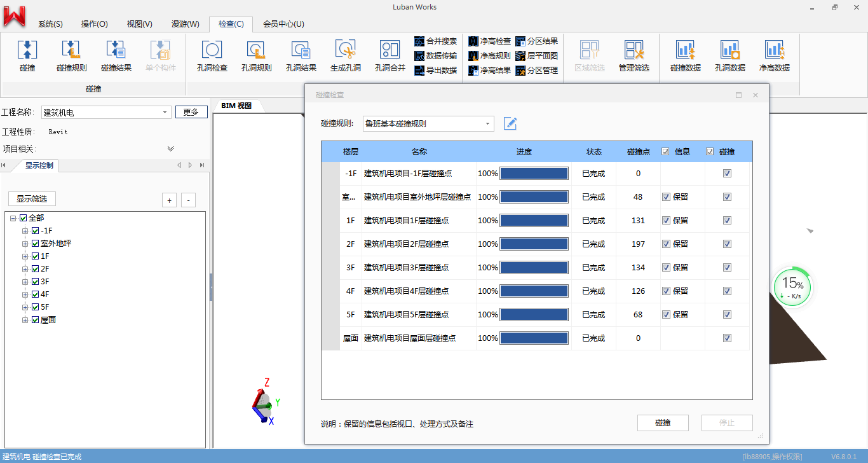Open 孔洞规则 hole rules
Viewport: 868px width, 463px height.
[257, 56]
